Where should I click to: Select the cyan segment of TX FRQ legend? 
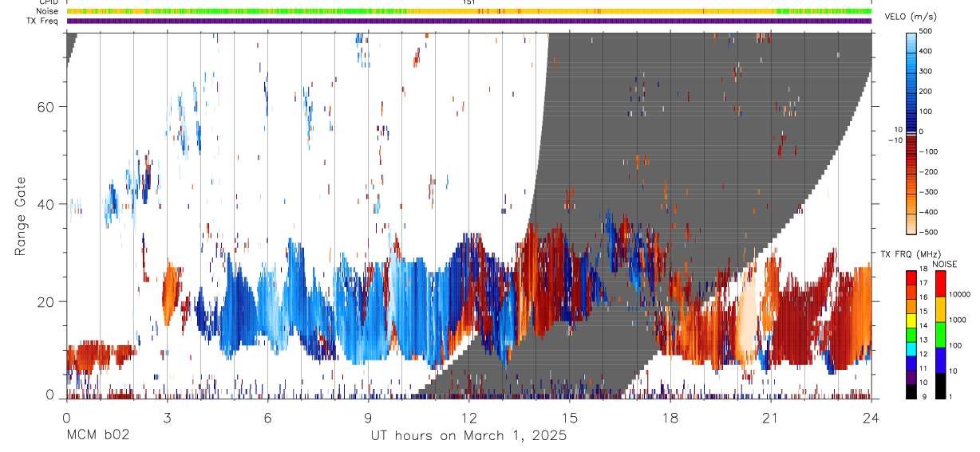coord(911,349)
